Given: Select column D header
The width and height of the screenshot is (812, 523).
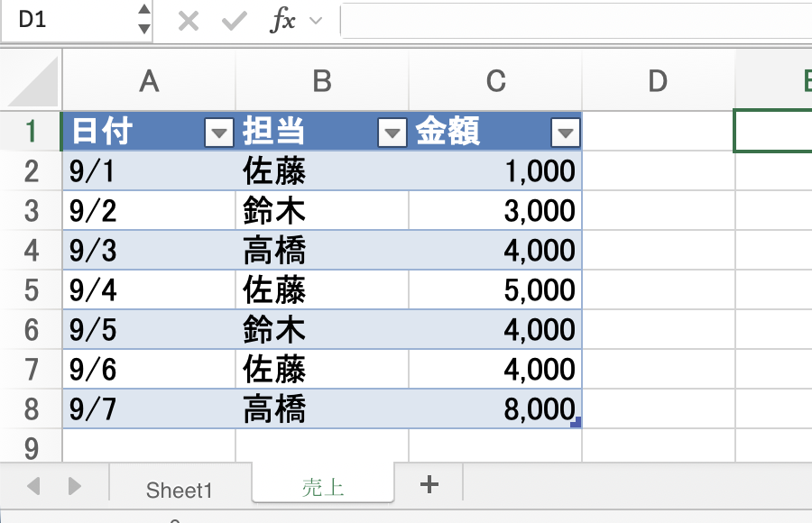Looking at the screenshot, I should 659,80.
